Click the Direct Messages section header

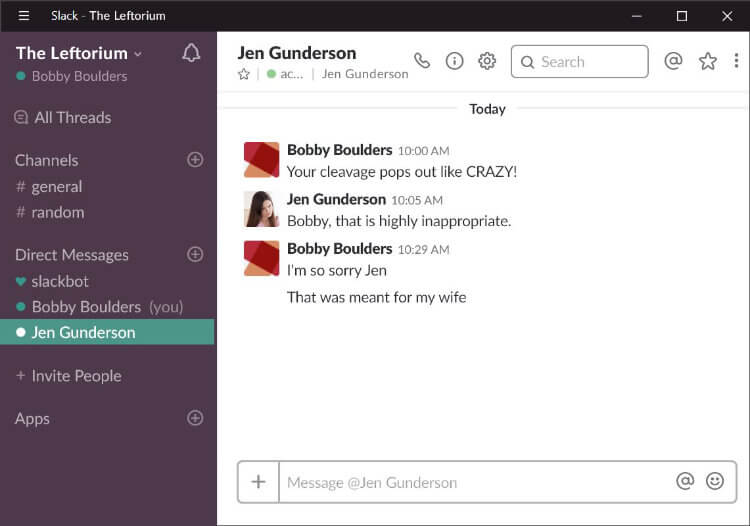[x=72, y=255]
